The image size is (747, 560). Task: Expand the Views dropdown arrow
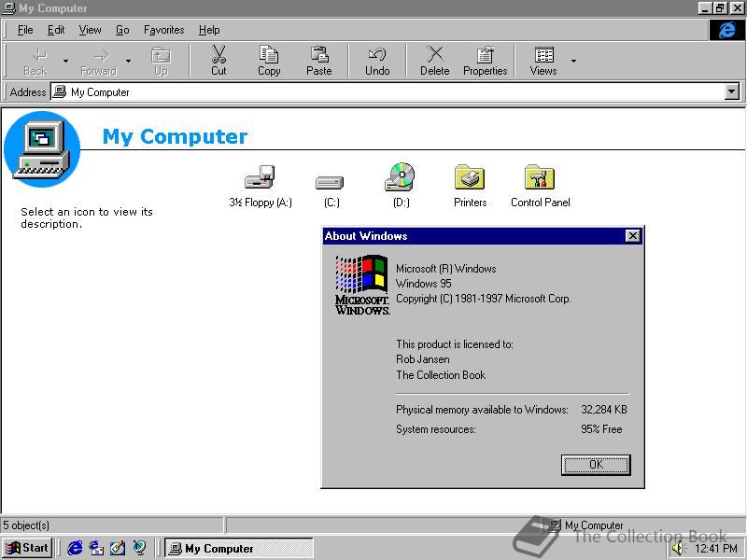click(x=573, y=61)
